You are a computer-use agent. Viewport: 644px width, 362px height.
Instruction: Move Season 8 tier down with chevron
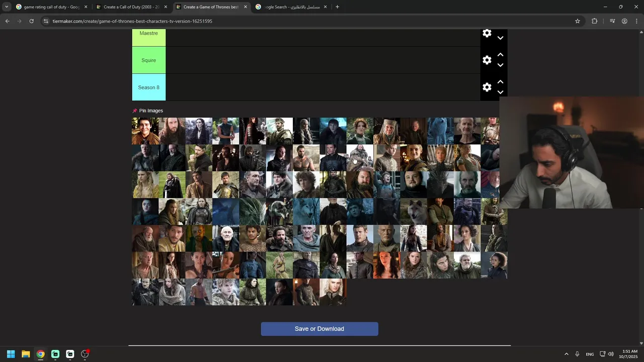[500, 93]
